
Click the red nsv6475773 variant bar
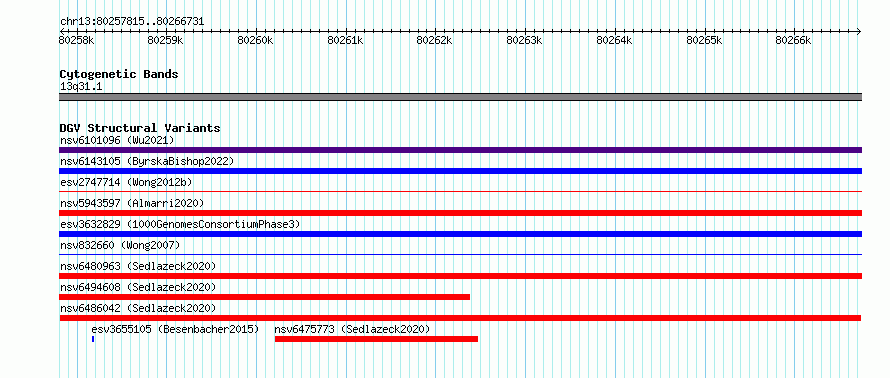[x=376, y=339]
